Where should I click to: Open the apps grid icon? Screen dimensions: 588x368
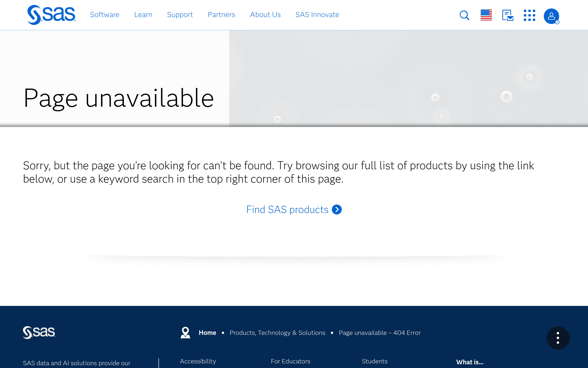coord(529,15)
